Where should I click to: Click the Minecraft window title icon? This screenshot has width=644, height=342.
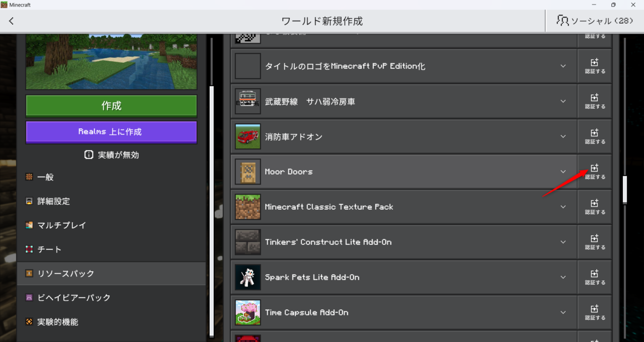[x=4, y=5]
